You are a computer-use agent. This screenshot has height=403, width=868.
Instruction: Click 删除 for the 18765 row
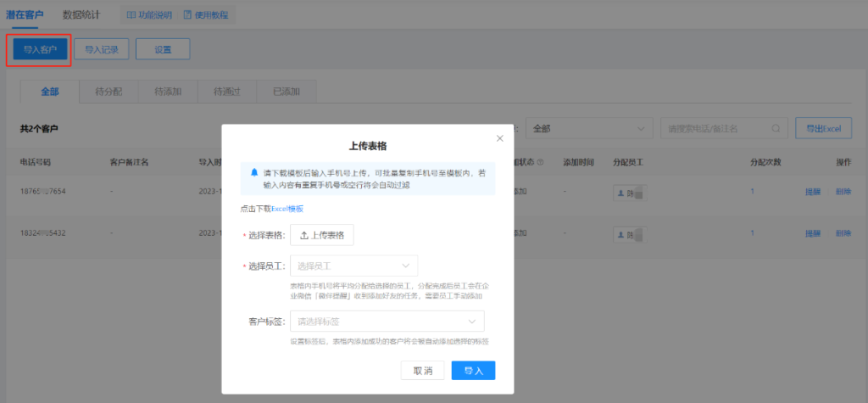pyautogui.click(x=843, y=192)
